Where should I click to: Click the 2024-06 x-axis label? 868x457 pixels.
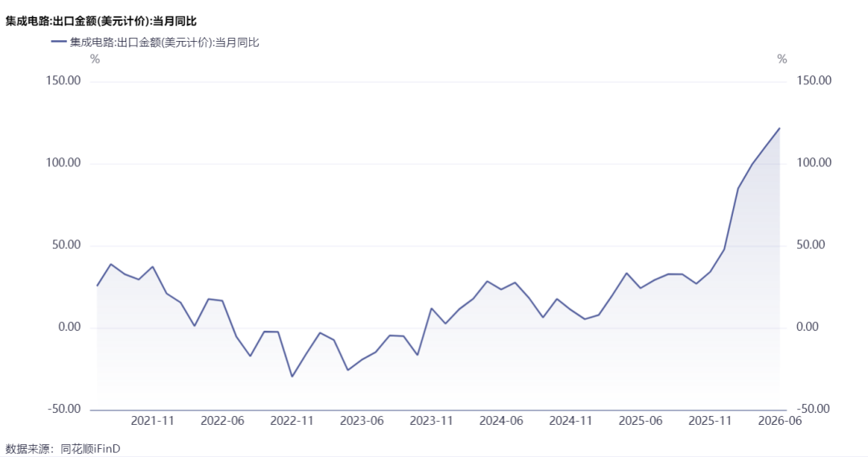tap(501, 421)
